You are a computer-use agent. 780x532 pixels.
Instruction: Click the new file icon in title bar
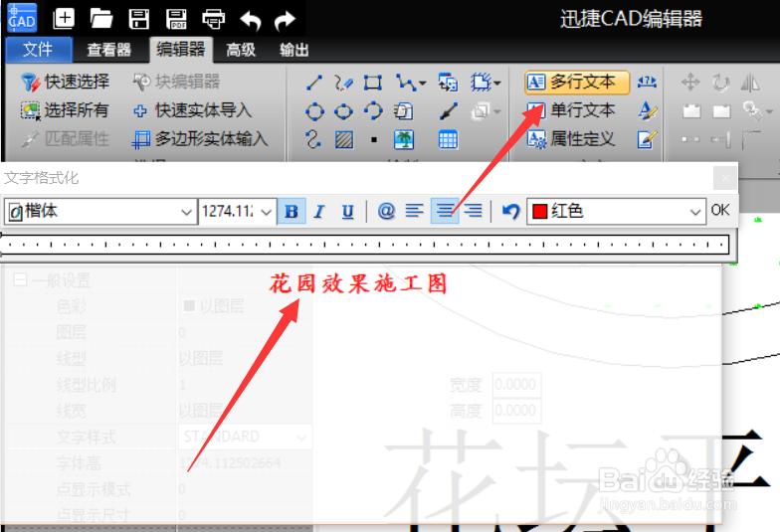(64, 19)
